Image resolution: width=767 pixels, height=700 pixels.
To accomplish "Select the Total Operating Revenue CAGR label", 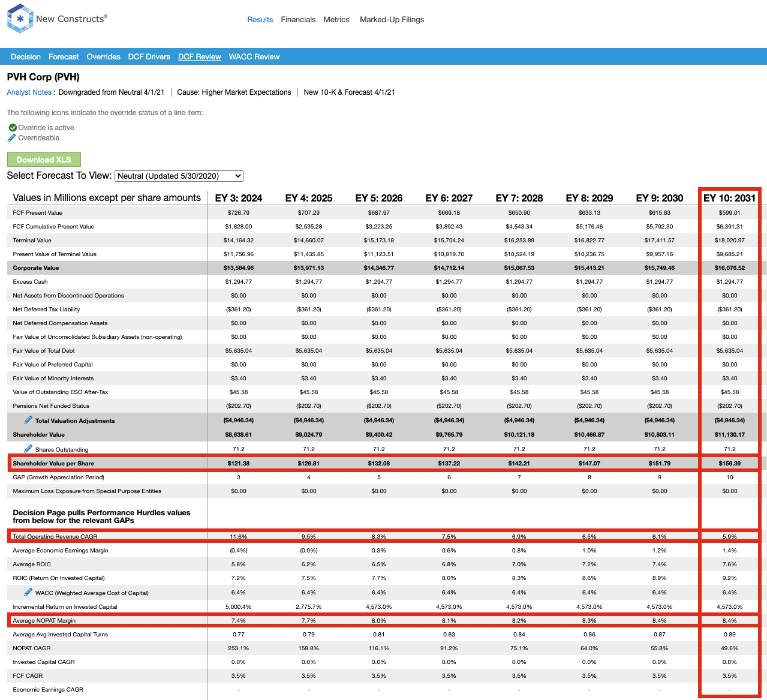I will [x=55, y=537].
